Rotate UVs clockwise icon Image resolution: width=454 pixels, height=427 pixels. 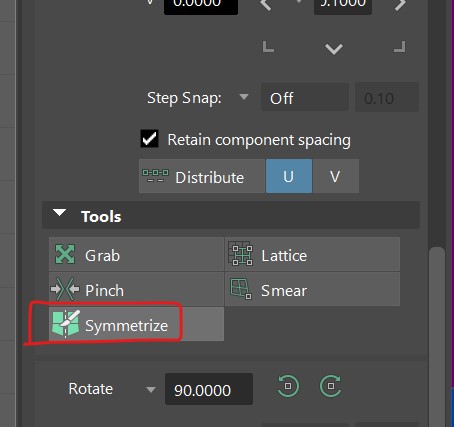(x=331, y=386)
